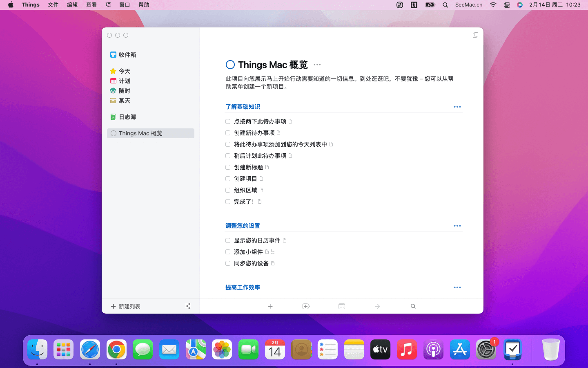
Task: Open Safari from the Dock
Action: 90,350
